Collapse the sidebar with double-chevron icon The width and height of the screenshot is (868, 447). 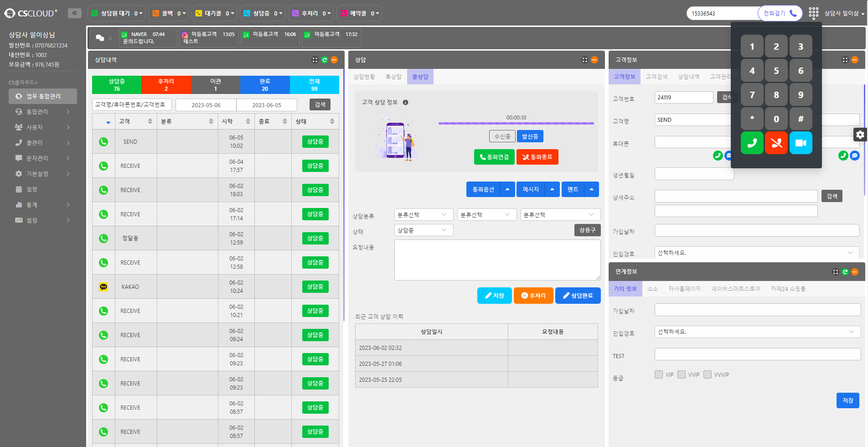tap(74, 13)
